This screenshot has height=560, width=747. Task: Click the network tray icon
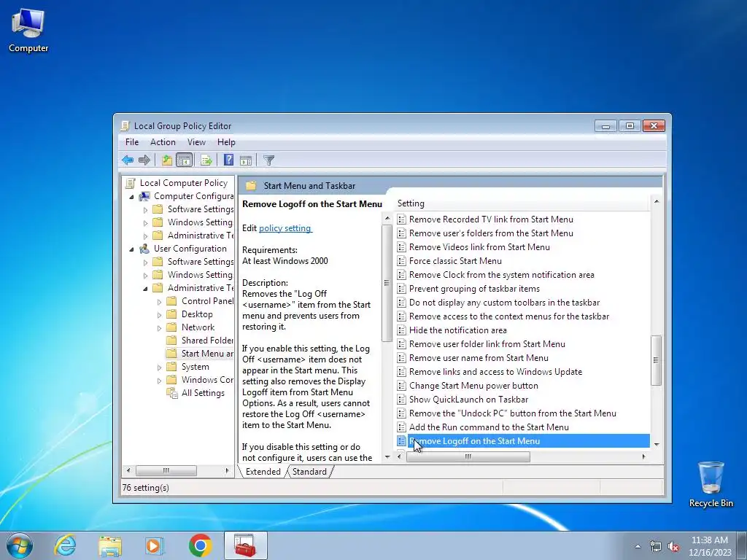click(656, 546)
